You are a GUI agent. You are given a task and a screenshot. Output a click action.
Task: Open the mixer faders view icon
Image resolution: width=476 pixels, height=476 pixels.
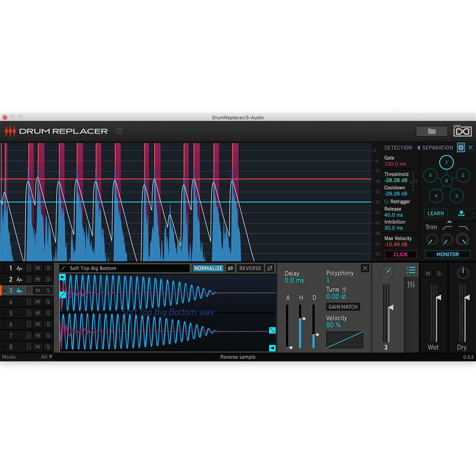click(411, 285)
